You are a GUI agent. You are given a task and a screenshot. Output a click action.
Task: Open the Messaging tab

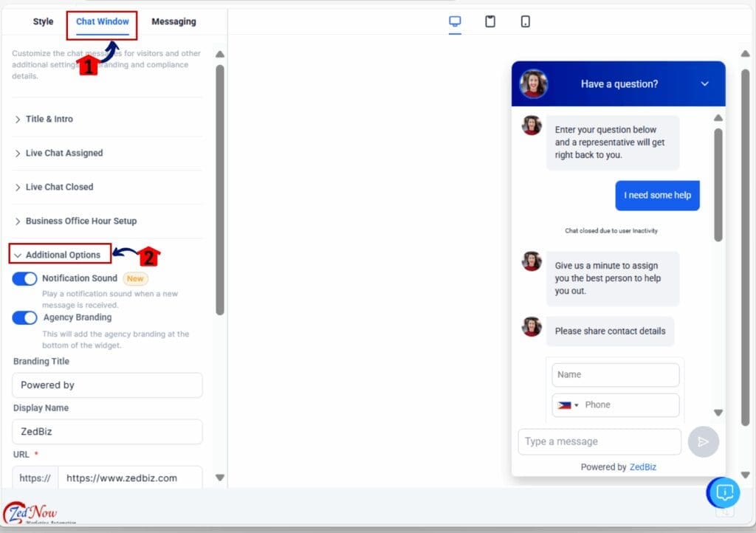[173, 21]
